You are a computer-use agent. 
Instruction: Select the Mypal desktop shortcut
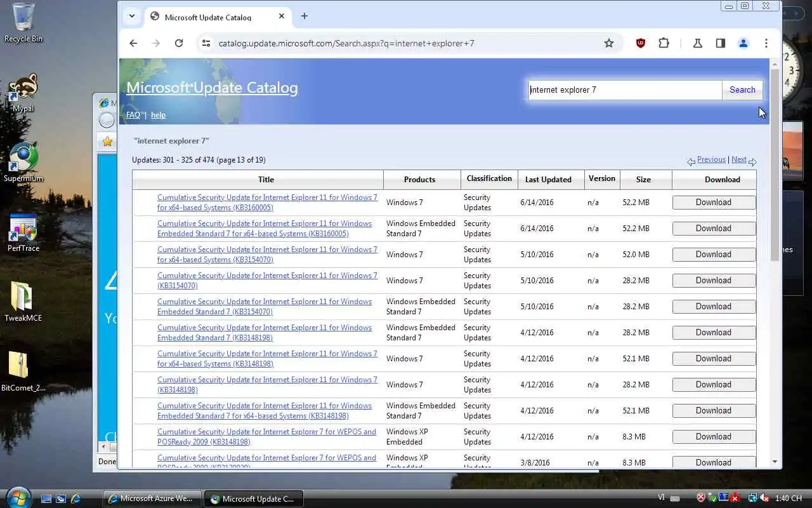pos(23,93)
